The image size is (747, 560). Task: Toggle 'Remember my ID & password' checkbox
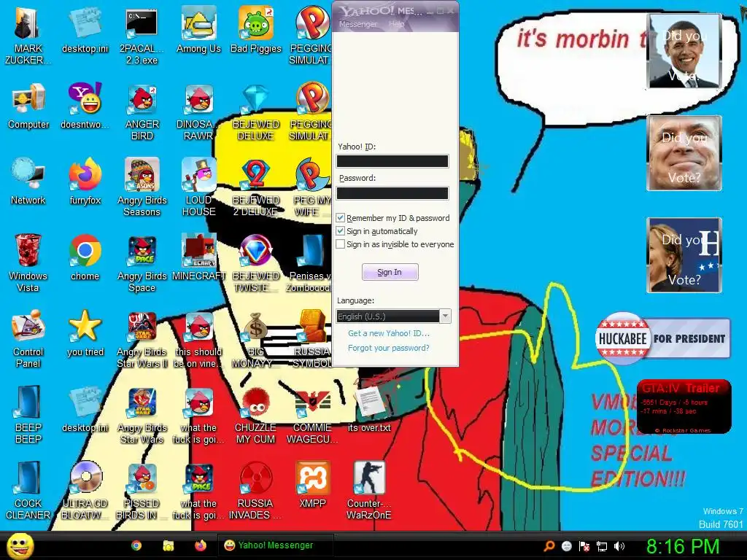point(340,217)
